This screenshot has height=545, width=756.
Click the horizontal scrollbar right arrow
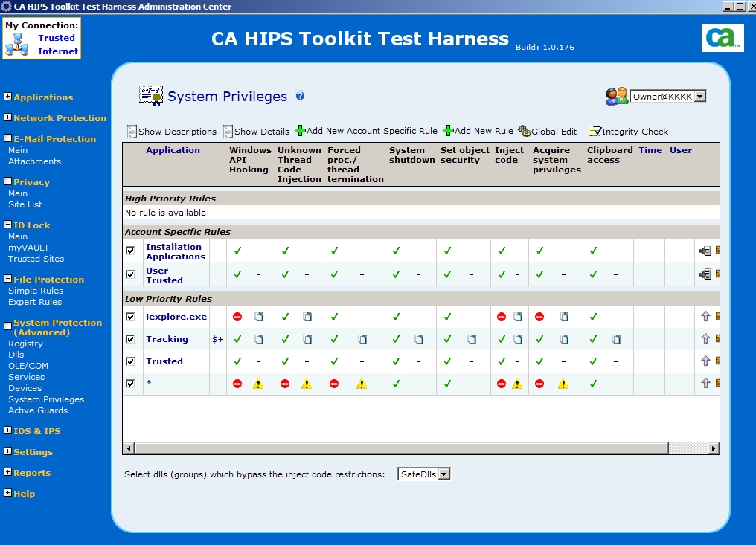pos(714,448)
